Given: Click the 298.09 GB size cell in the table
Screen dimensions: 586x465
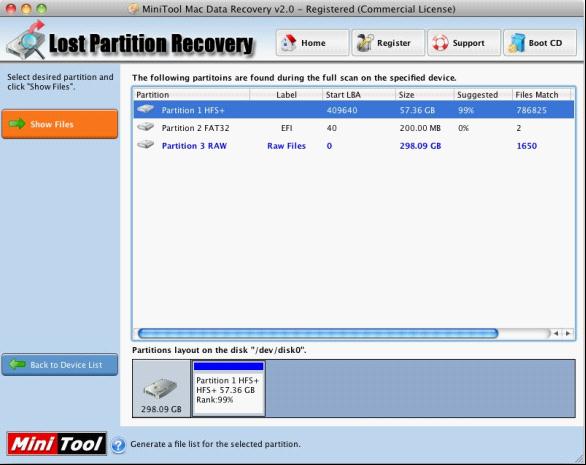Looking at the screenshot, I should click(x=420, y=146).
